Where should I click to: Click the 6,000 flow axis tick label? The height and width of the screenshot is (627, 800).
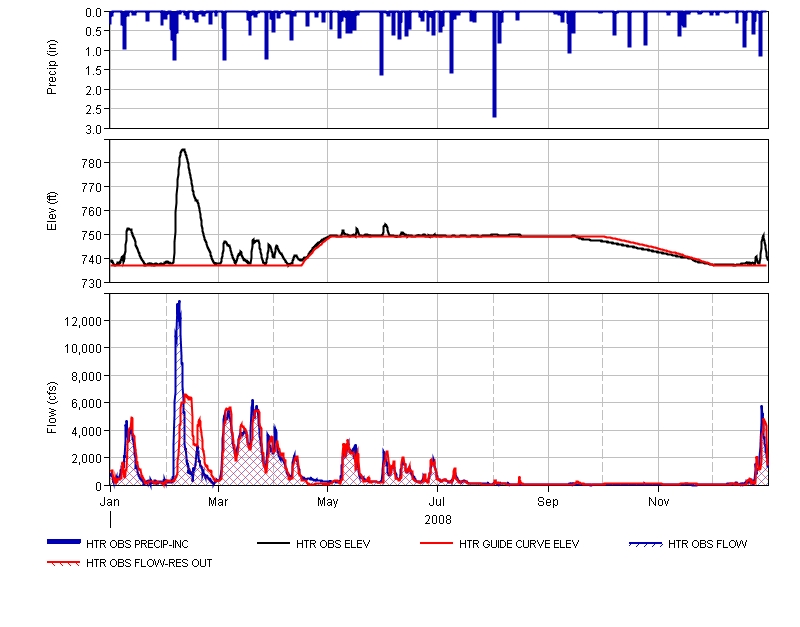click(87, 404)
